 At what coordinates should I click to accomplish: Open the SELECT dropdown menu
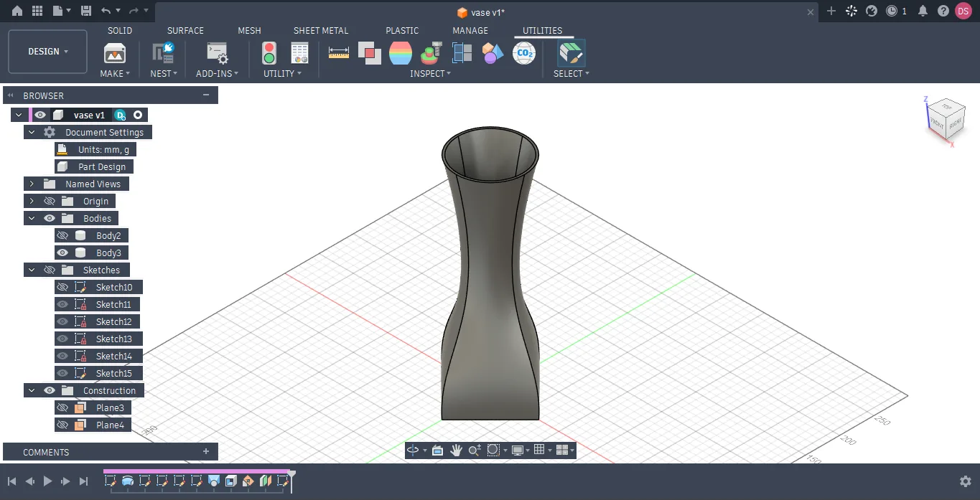571,73
